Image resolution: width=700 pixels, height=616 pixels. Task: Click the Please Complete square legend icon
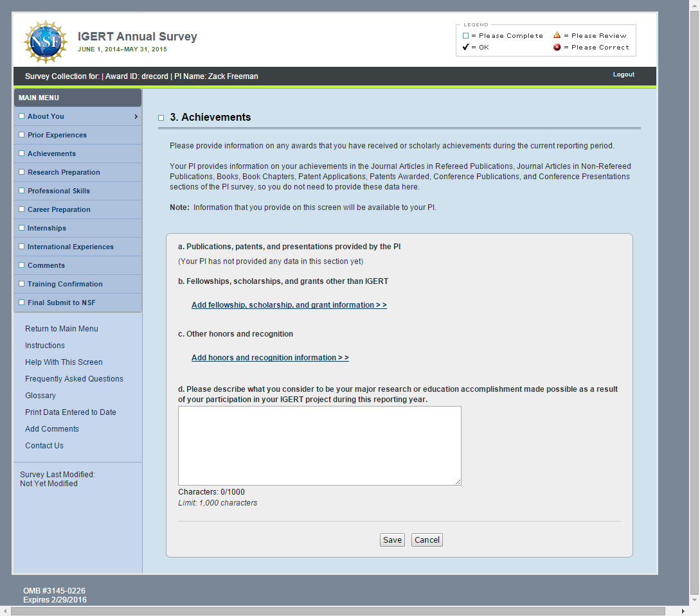(465, 36)
